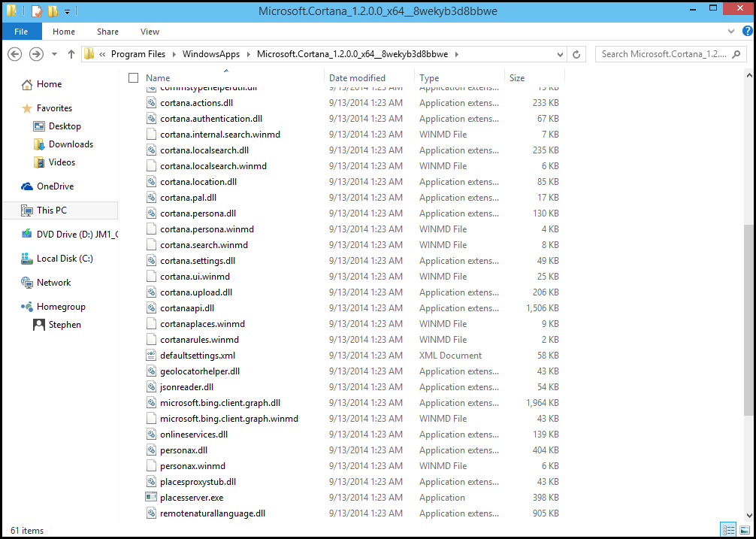Select the placesserver.exe application icon
Image resolution: width=756 pixels, height=539 pixels.
[151, 497]
